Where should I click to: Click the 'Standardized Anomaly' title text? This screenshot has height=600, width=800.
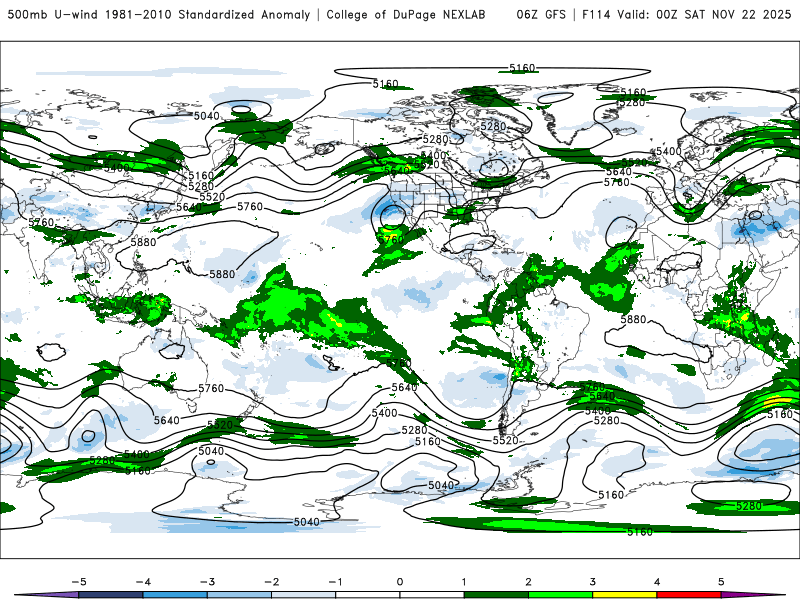[244, 14]
